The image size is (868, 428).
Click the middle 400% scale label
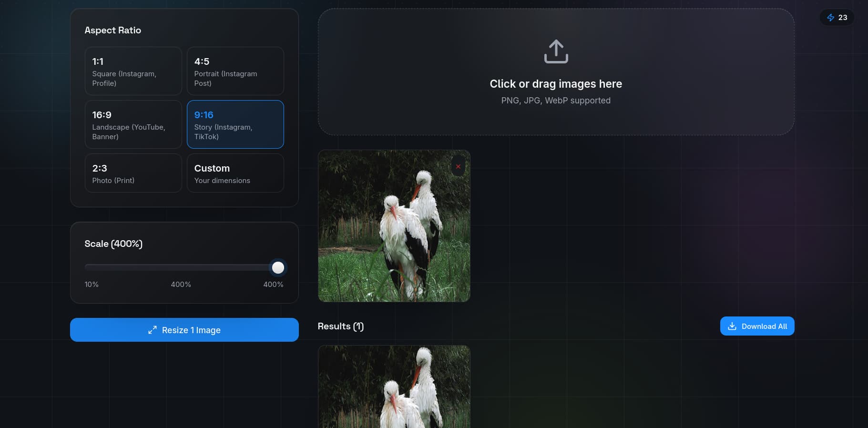point(181,285)
